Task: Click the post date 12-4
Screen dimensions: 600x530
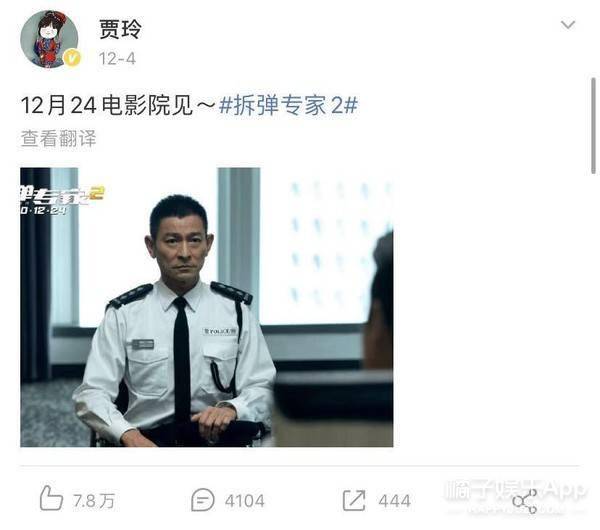Action: (117, 59)
